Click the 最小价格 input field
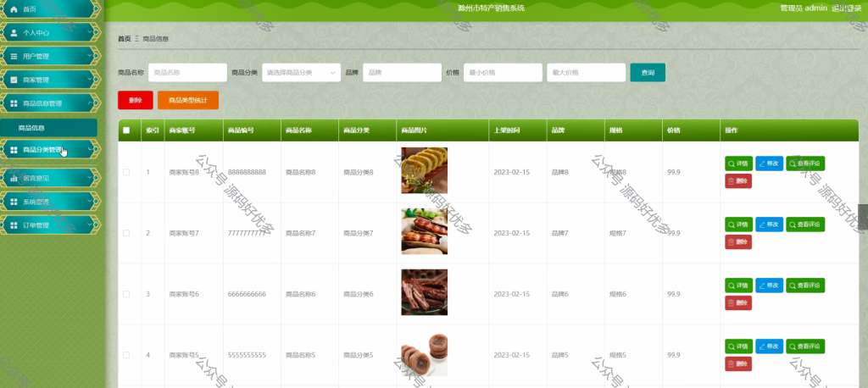This screenshot has width=868, height=388. click(503, 73)
